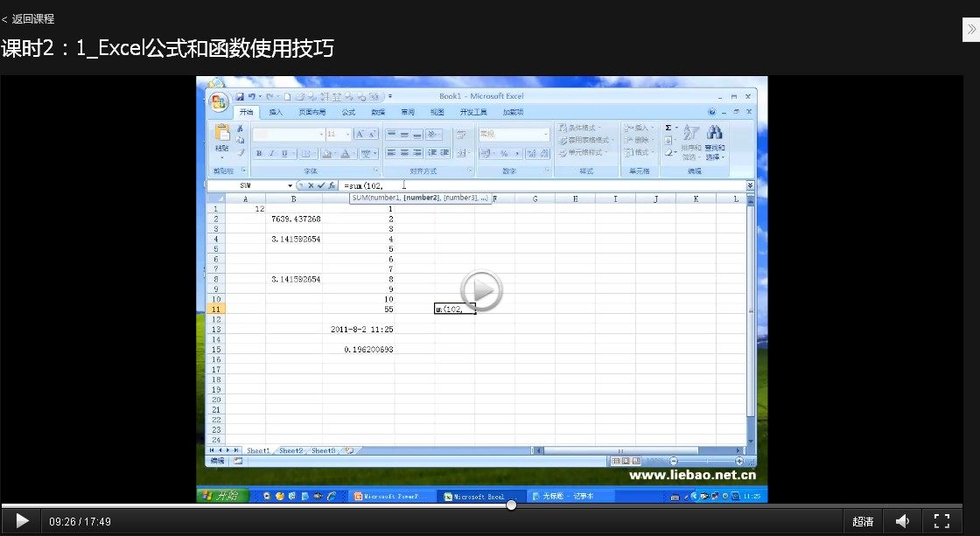Open the number format dropdown (常规)
Screen dimensions: 980x536
(x=546, y=135)
